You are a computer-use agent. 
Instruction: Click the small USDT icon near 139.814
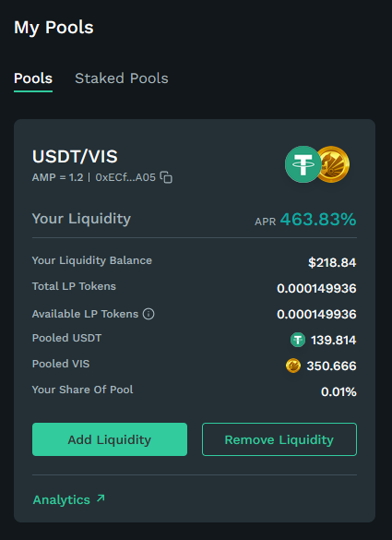(298, 340)
